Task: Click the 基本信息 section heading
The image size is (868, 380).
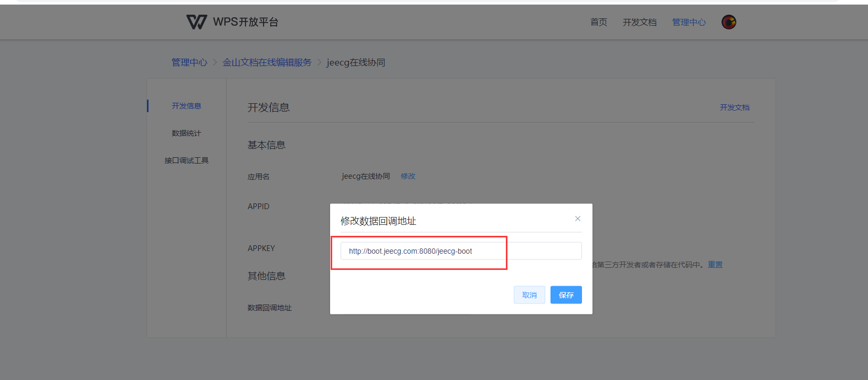Action: point(267,145)
